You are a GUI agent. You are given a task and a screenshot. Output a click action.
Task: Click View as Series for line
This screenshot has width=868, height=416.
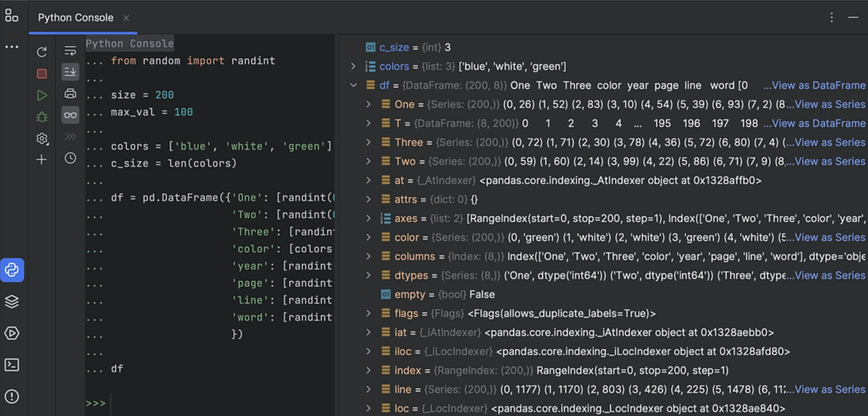click(830, 389)
